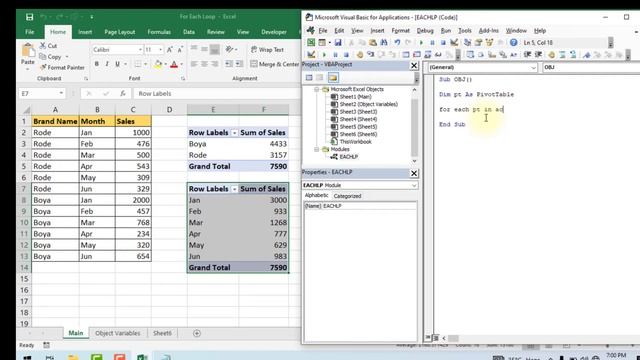Toggle Italic formatting in Excel
640x360 pixels.
pyautogui.click(x=107, y=64)
